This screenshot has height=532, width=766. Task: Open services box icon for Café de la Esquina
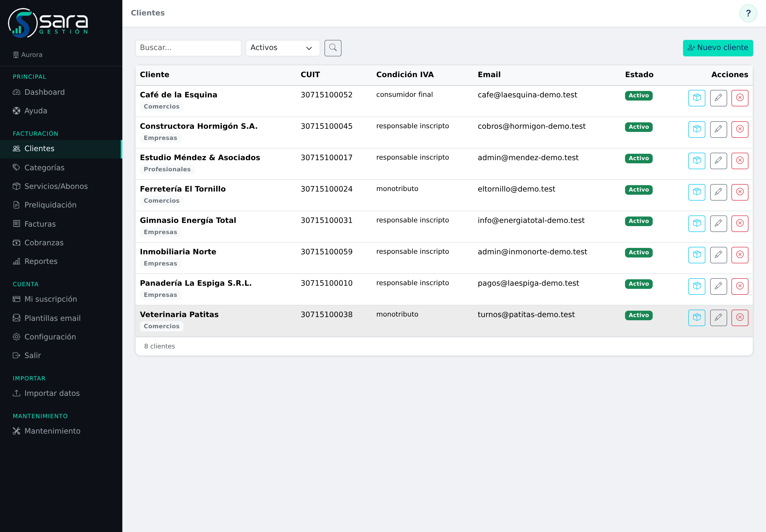[x=697, y=98]
